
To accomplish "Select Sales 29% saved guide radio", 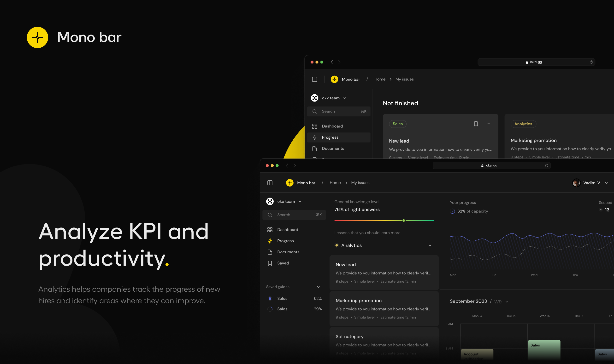I will 270,309.
